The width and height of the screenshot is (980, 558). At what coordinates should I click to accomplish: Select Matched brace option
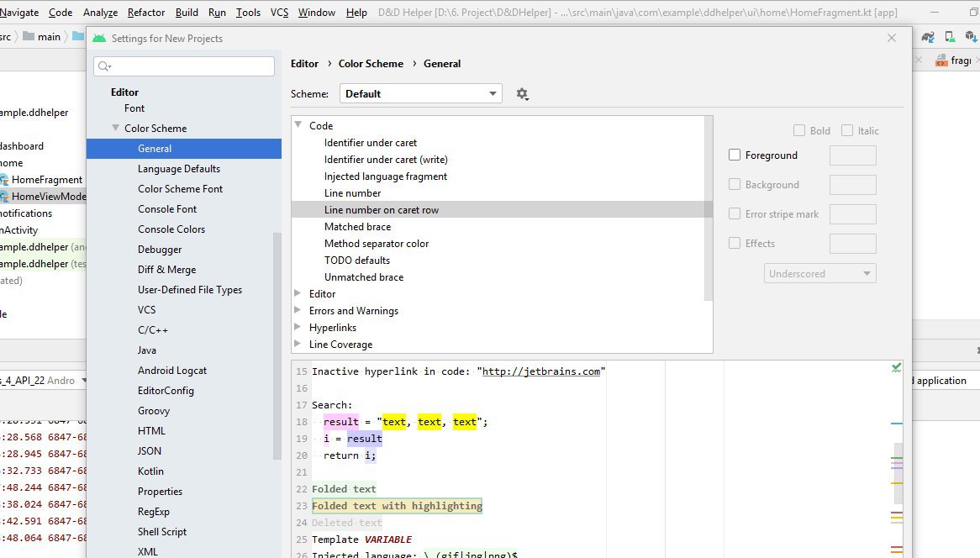click(357, 226)
